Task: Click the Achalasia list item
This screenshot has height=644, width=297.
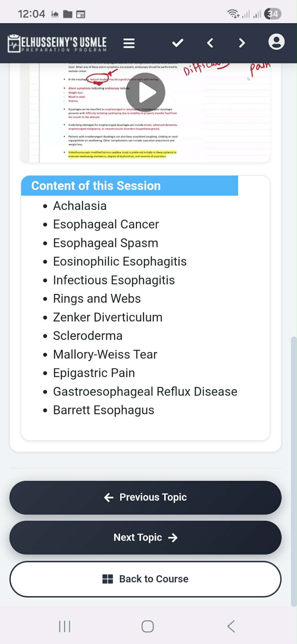Action: (x=80, y=206)
